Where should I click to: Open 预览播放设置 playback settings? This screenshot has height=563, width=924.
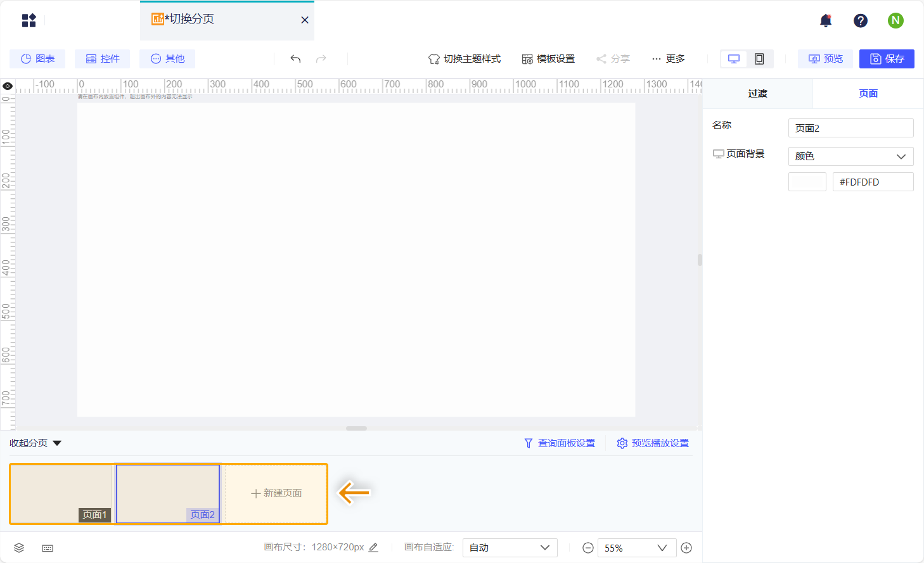[653, 443]
